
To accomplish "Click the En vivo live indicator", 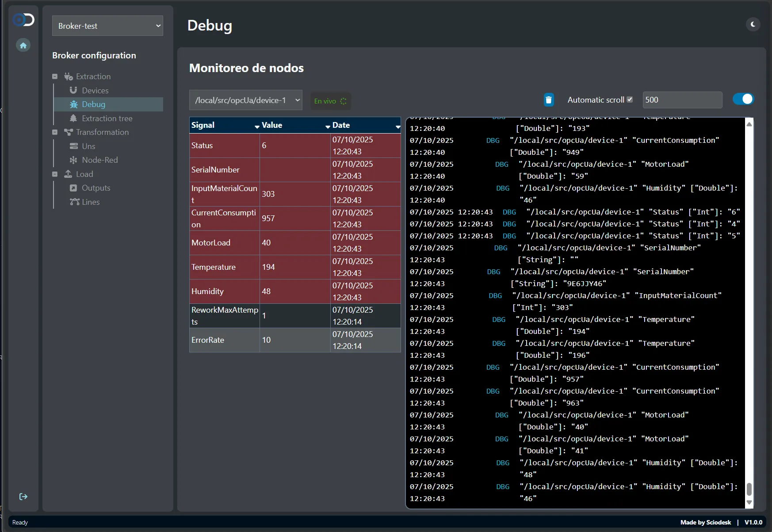I will 330,101.
